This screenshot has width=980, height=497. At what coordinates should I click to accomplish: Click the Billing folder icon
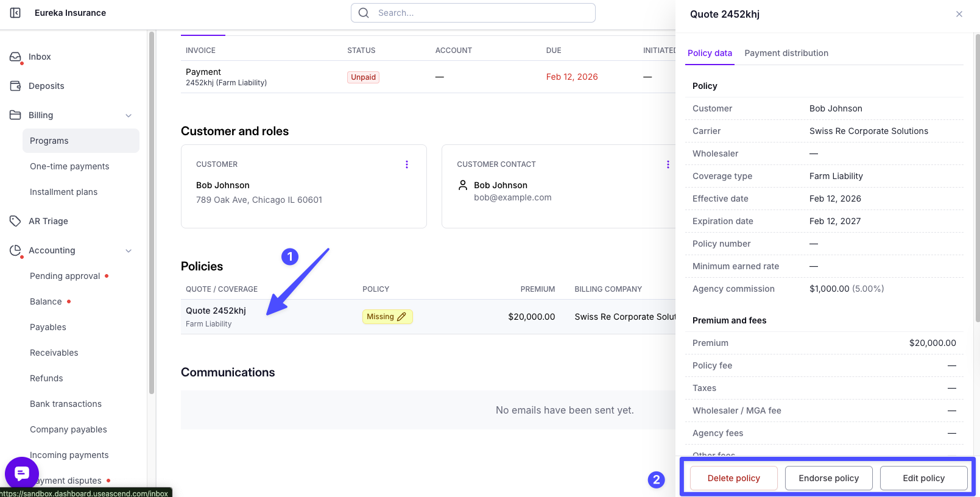pyautogui.click(x=15, y=115)
